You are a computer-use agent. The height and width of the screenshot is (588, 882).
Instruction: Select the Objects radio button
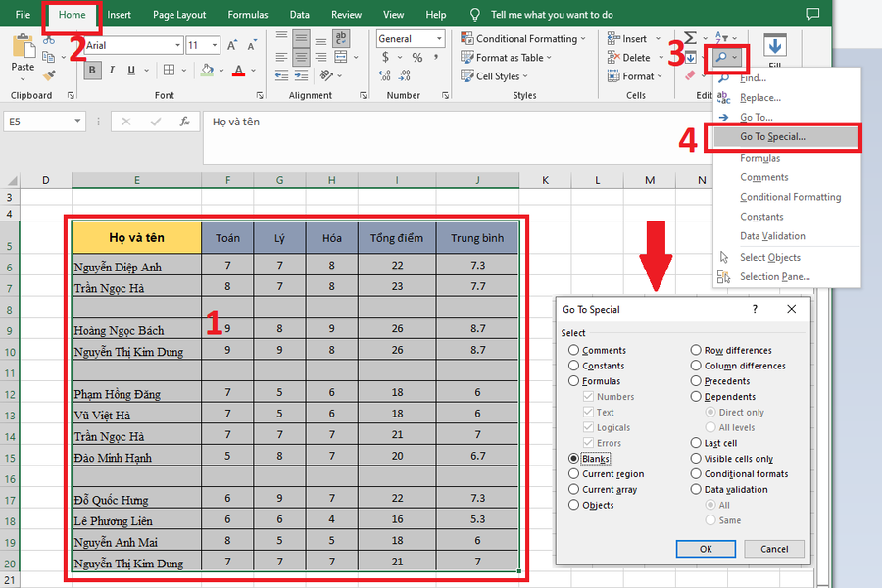[x=573, y=505]
